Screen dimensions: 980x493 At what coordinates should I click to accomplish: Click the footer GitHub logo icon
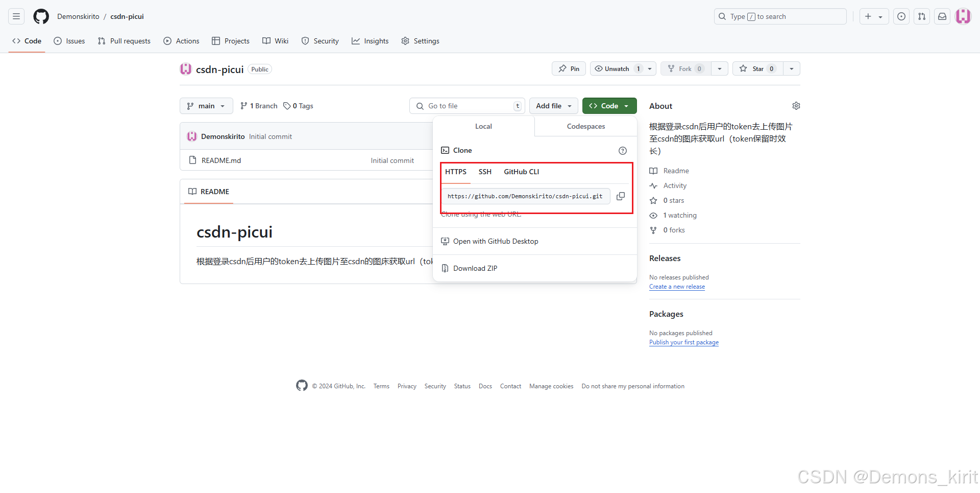click(x=302, y=386)
